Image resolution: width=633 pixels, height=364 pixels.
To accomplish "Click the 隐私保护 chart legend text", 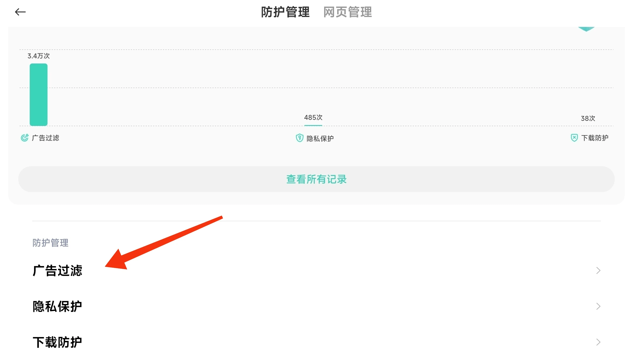I will coord(320,139).
